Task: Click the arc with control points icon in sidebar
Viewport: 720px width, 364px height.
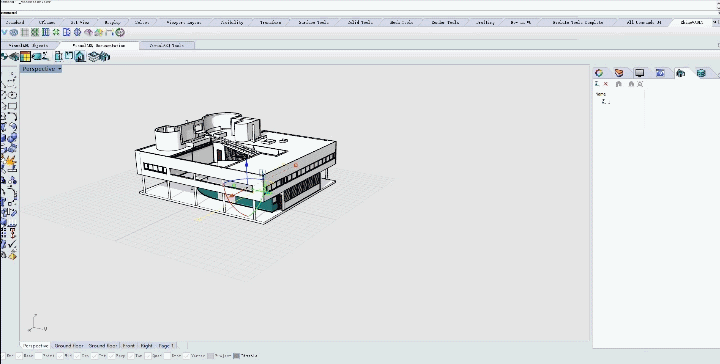Action: (x=12, y=194)
